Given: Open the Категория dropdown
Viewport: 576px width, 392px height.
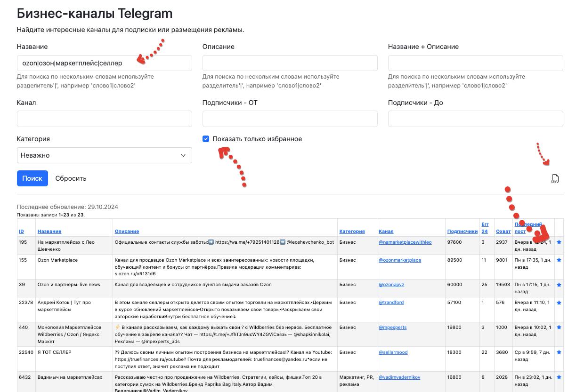Looking at the screenshot, I should pyautogui.click(x=104, y=155).
